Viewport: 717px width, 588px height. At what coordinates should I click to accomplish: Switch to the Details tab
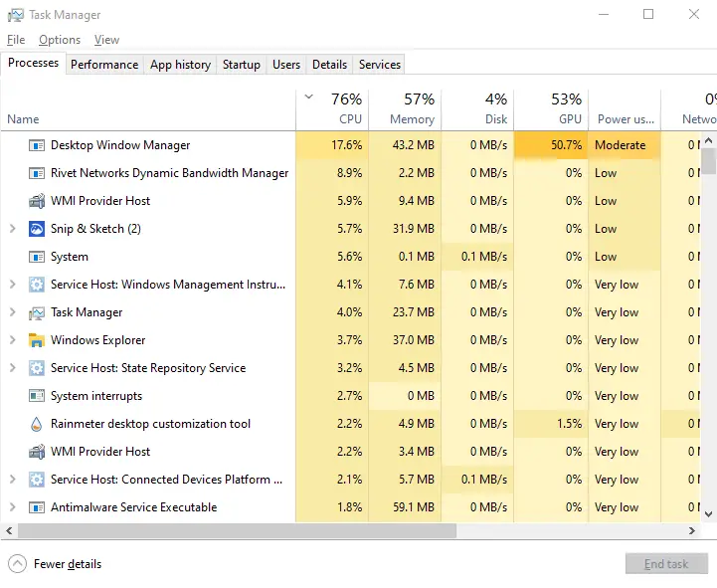pos(329,65)
